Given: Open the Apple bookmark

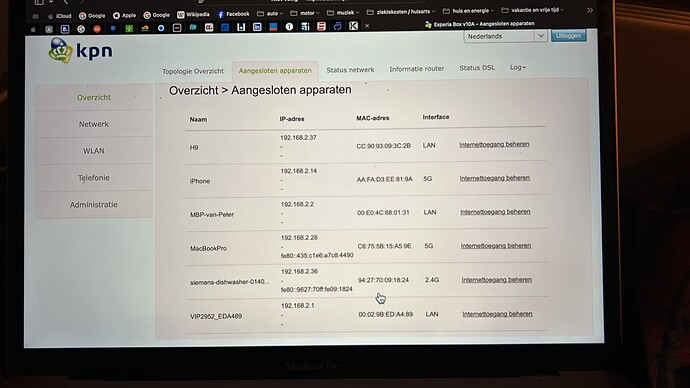Looking at the screenshot, I should 124,15.
